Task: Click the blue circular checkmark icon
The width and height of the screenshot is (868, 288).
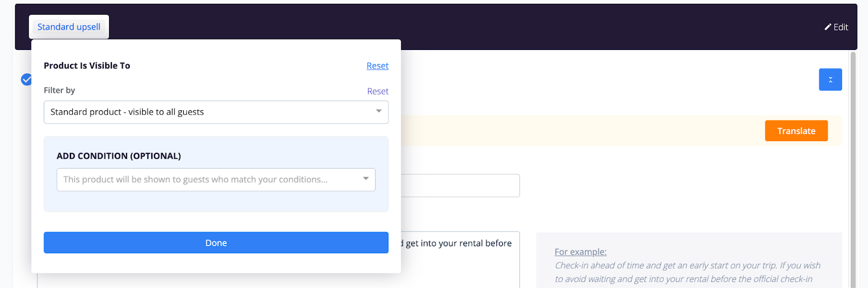Action: [x=26, y=79]
